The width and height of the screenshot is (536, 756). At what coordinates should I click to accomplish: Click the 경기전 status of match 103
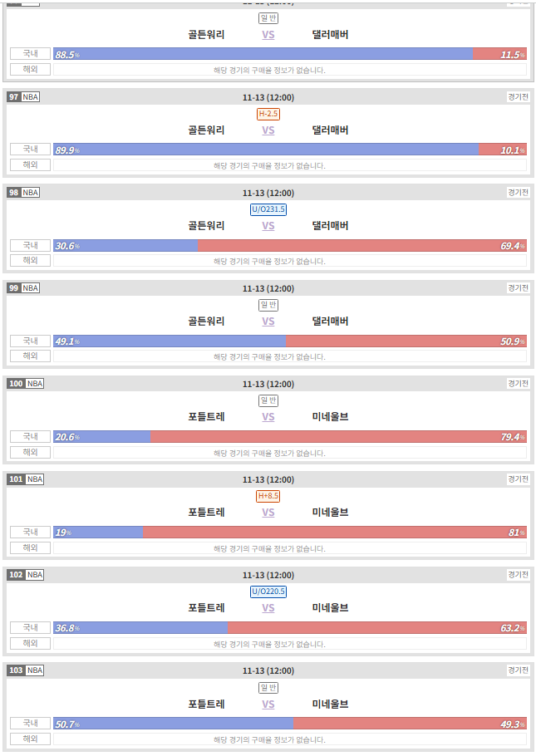[x=519, y=670]
